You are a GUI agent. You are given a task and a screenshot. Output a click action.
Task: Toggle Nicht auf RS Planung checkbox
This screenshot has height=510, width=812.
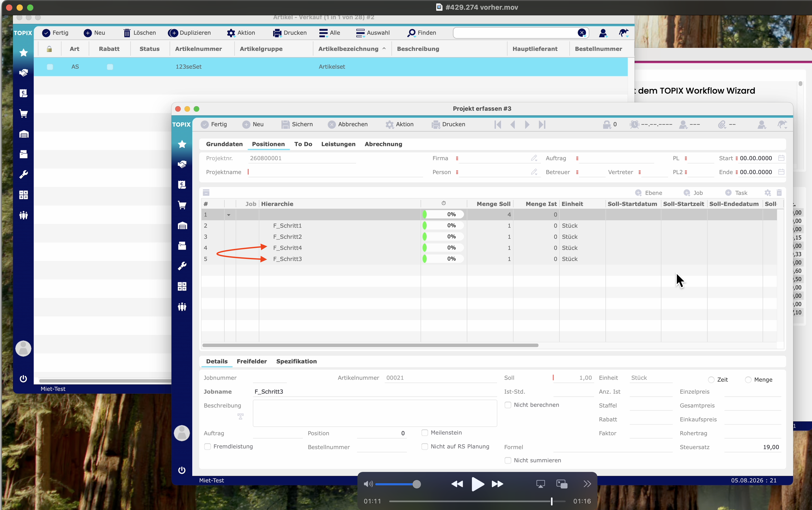tap(425, 446)
